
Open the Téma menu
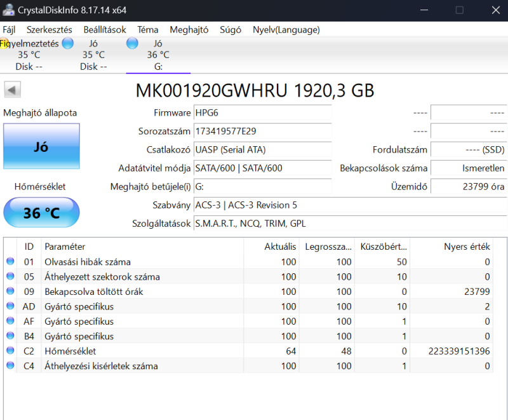click(148, 30)
